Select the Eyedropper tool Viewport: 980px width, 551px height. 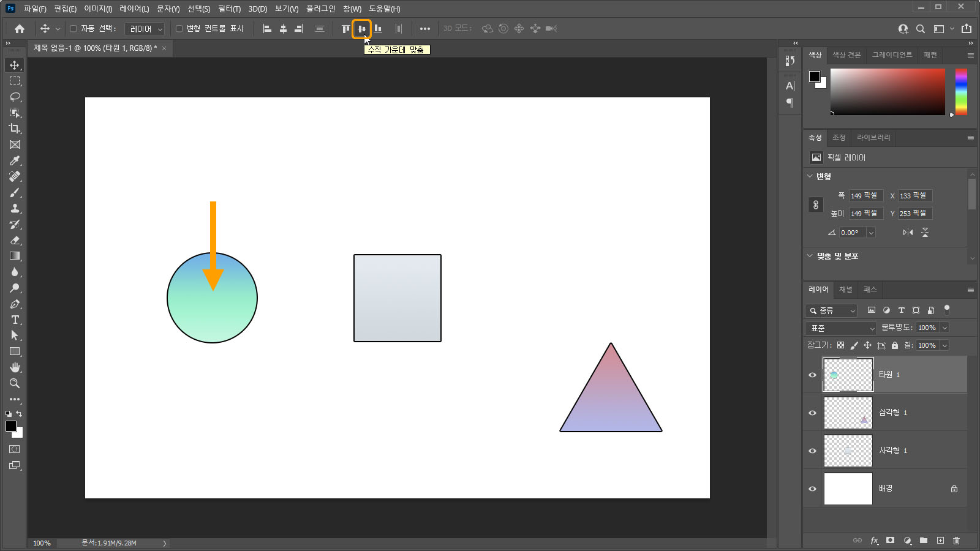point(15,160)
